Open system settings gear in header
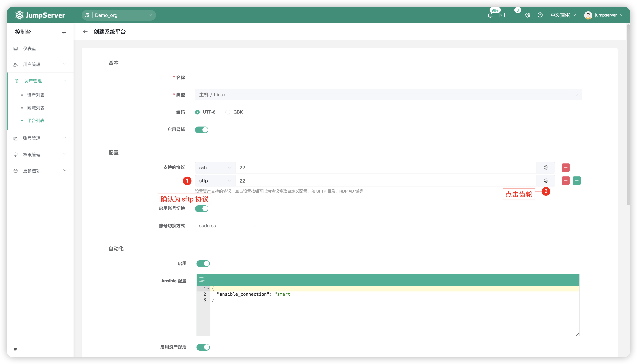Screen dimensions: 637x364 (x=528, y=15)
